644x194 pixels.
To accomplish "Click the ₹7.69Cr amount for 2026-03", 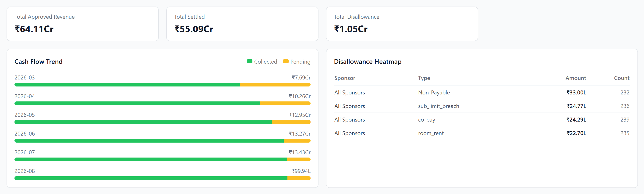I will (301, 78).
